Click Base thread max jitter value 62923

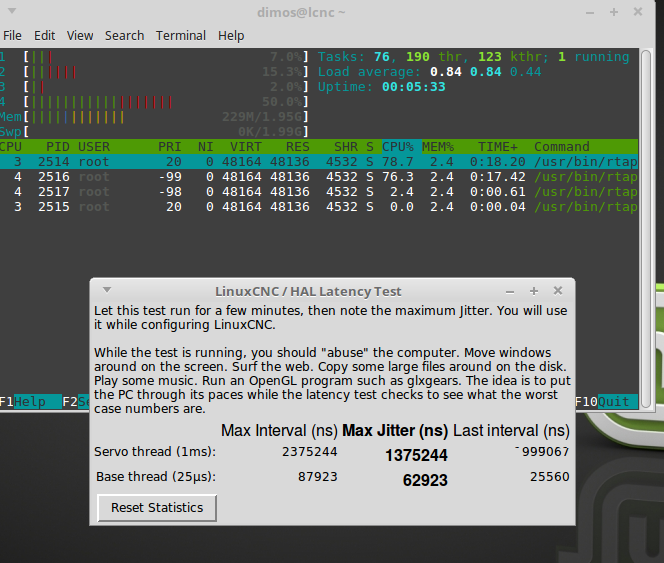tap(425, 480)
